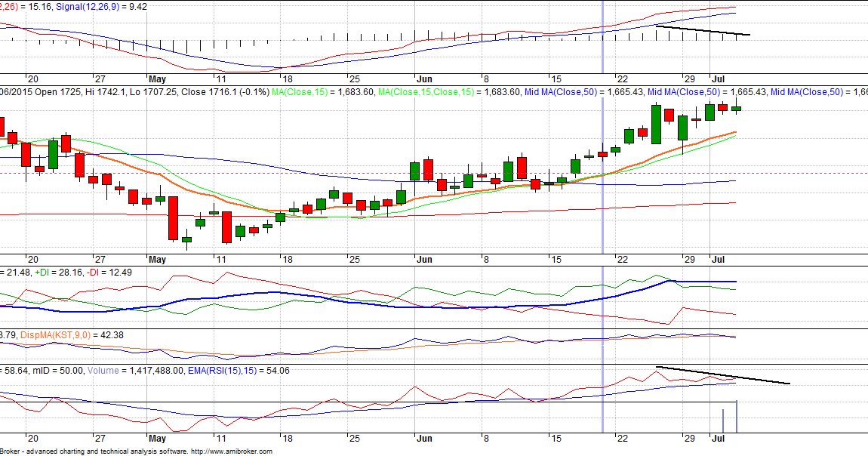This screenshot has height=456, width=868.
Task: Click the 11 date label on the MACD panel axis
Action: pos(221,79)
